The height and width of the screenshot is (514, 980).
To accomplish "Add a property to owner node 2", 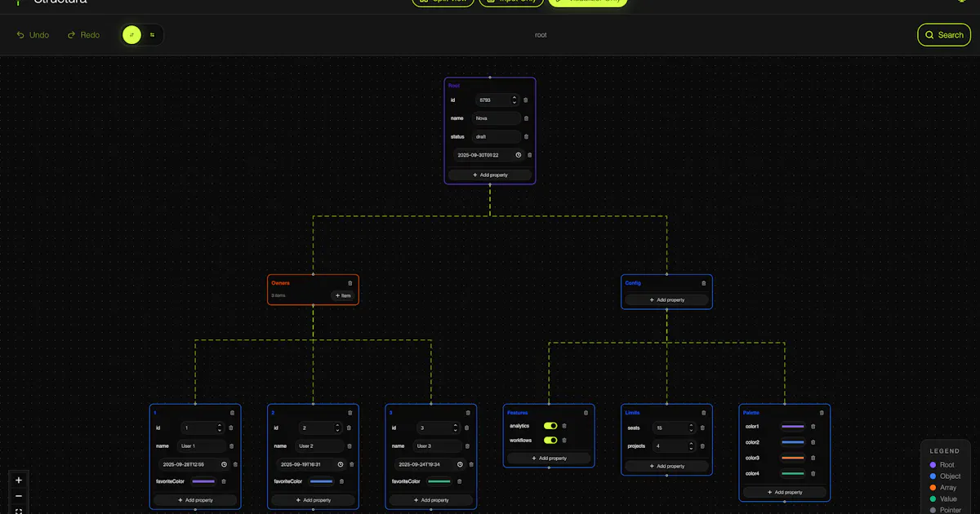I will [313, 500].
